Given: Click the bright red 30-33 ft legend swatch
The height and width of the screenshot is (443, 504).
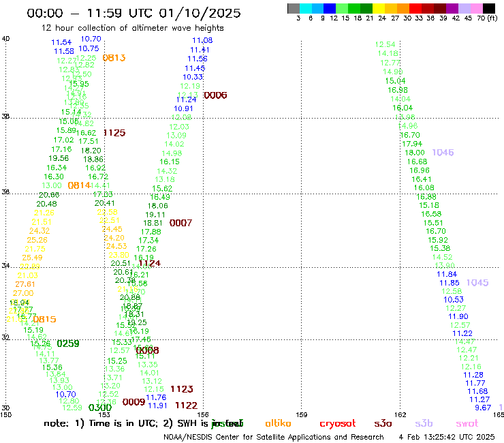Looking at the screenshot, I should tap(415, 8).
